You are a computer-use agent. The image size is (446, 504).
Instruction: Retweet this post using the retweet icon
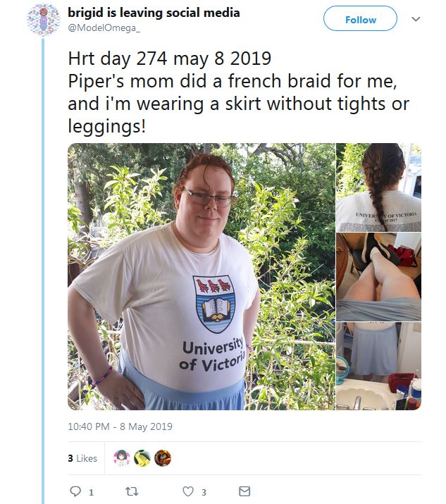(x=132, y=491)
